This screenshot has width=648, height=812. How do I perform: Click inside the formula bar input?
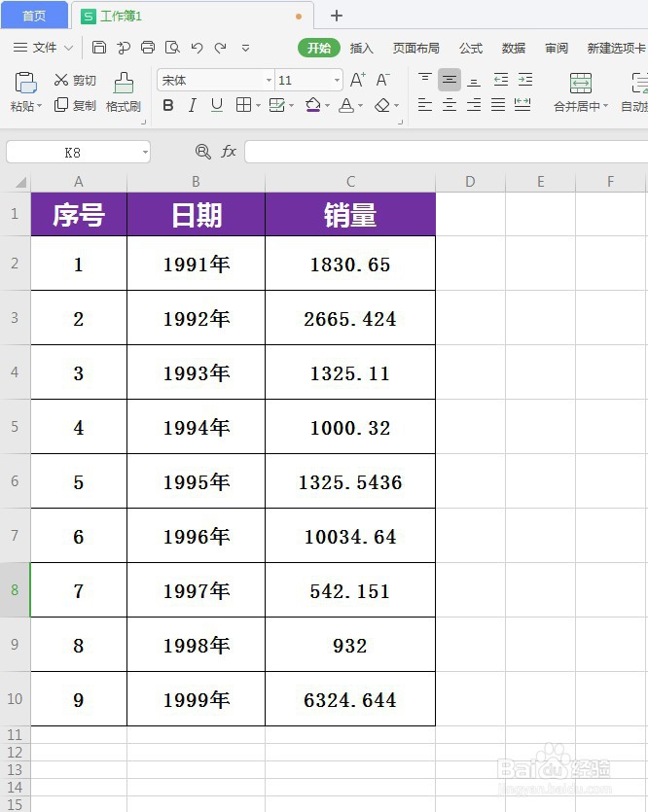click(x=446, y=152)
